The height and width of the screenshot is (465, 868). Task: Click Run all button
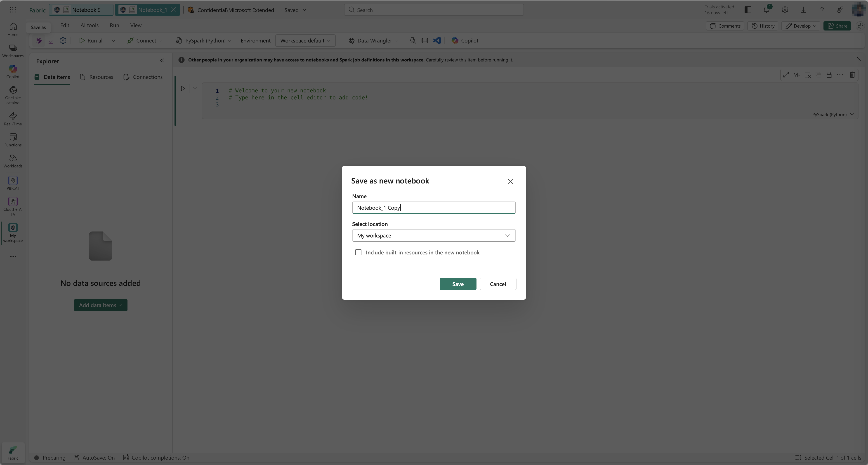pos(91,41)
